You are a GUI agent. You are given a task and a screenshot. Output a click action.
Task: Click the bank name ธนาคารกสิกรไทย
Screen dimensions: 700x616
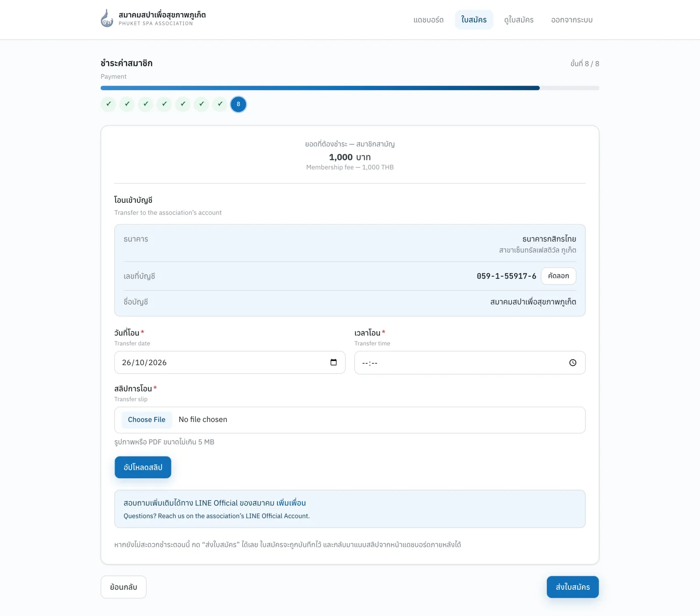click(549, 239)
